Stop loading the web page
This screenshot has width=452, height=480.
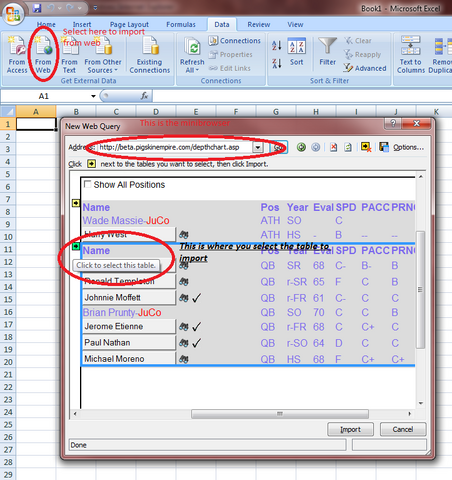333,147
